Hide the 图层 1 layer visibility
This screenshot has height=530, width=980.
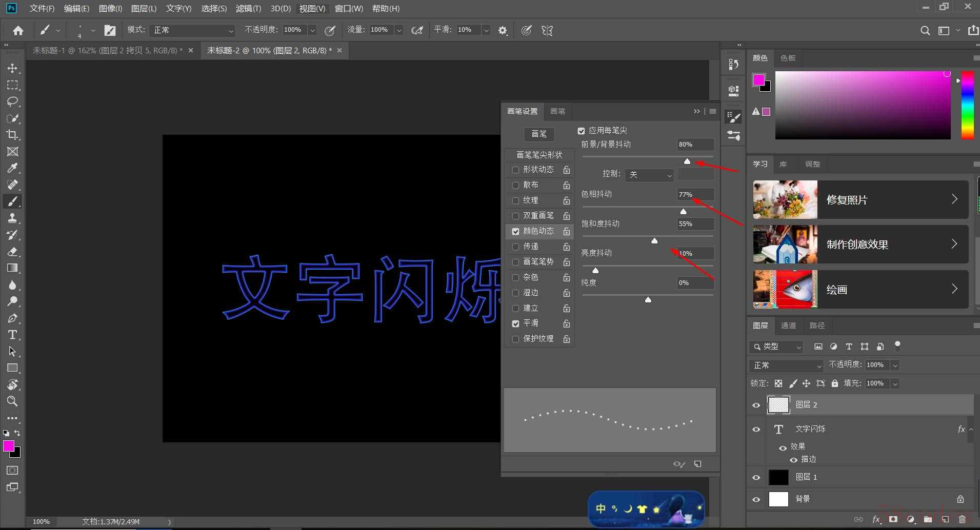click(756, 477)
